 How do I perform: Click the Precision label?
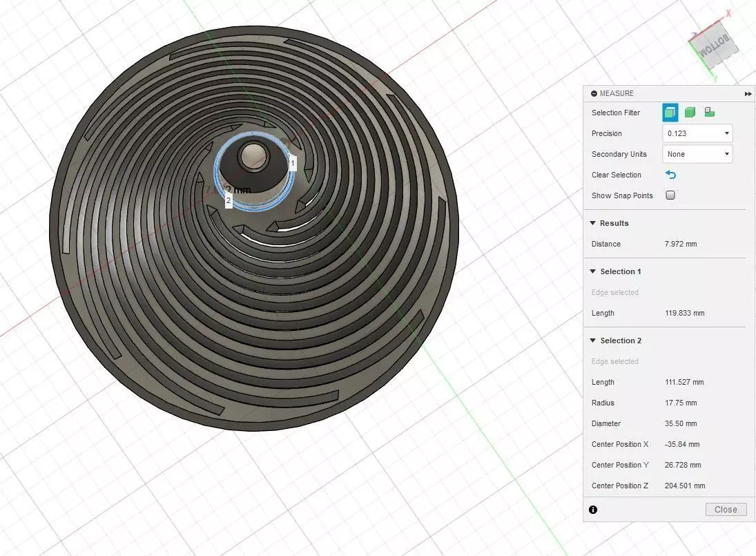[x=607, y=133]
